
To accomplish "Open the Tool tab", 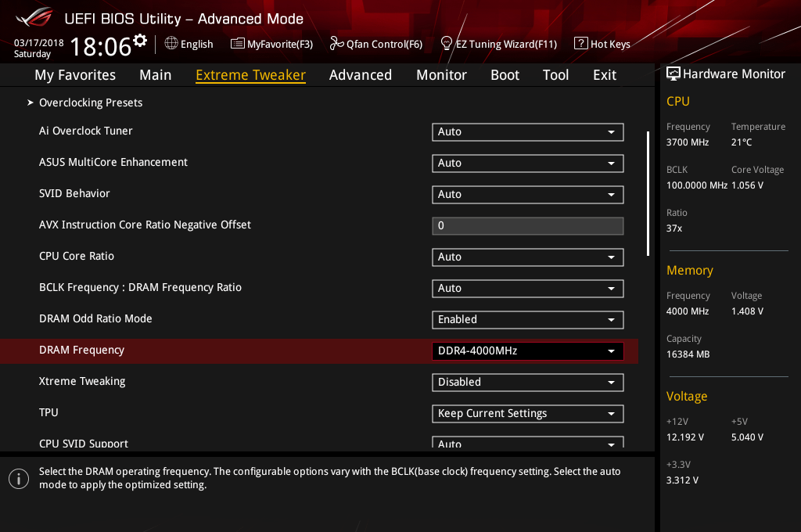I will click(x=556, y=75).
